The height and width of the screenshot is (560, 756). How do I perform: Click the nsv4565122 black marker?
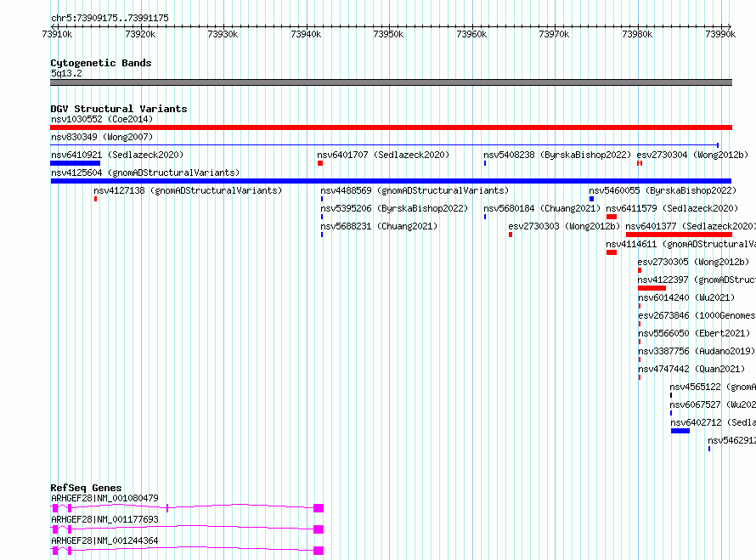click(671, 395)
